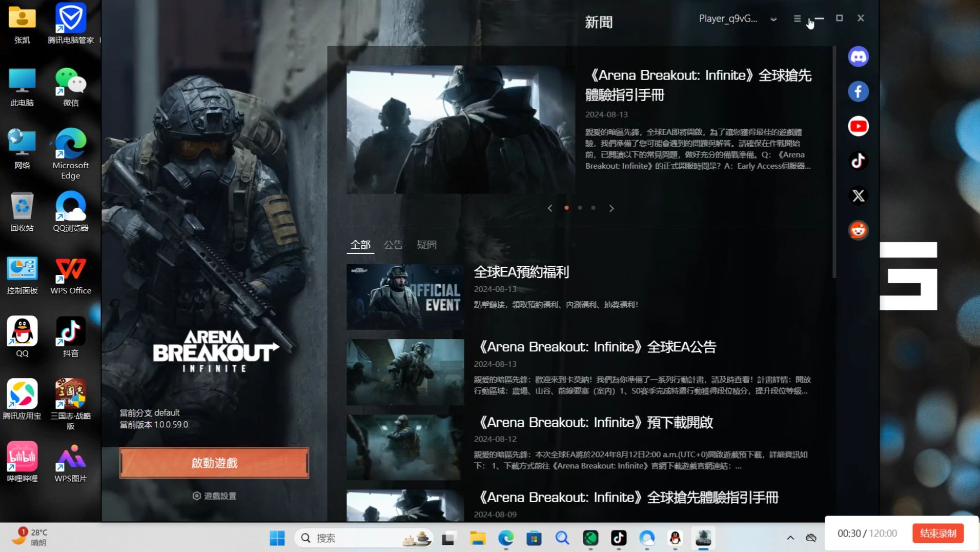Click the 全球EA公告 article thumbnail

[405, 372]
